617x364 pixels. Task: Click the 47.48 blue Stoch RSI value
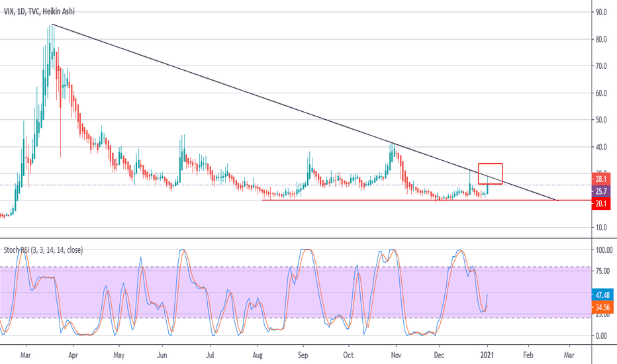602,295
